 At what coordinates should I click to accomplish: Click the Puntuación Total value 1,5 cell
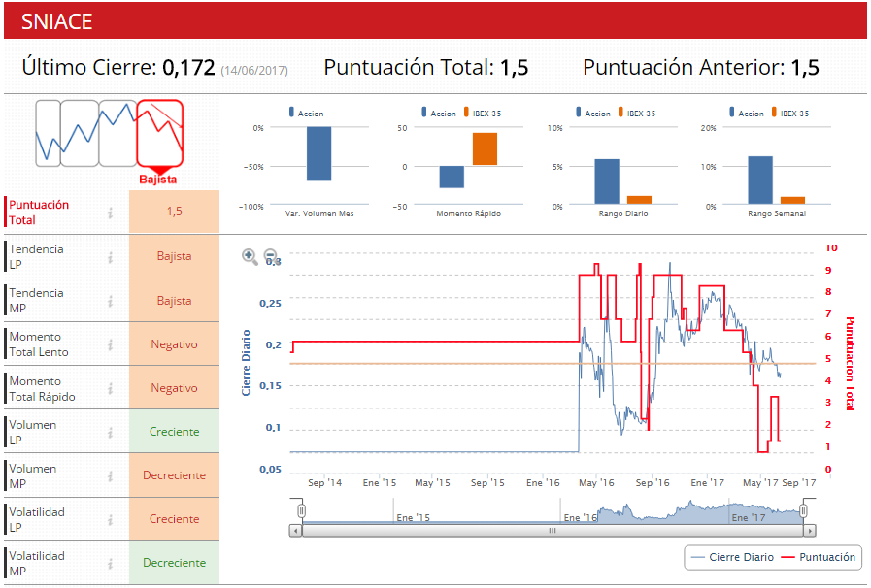point(175,212)
